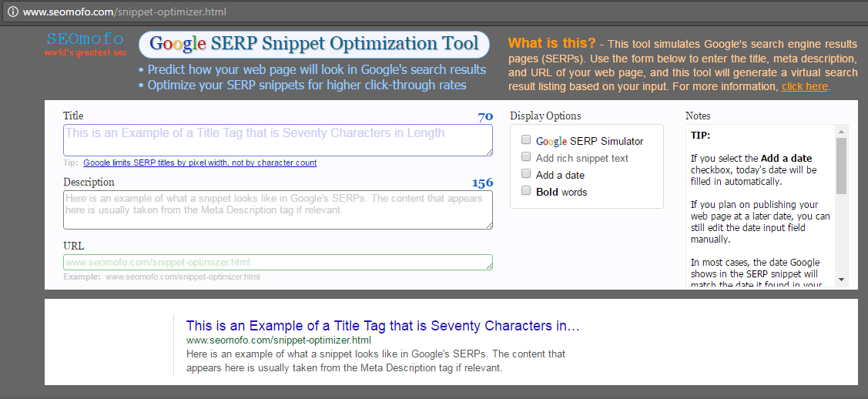Click 'Optimize your SERP snippets' text
The height and width of the screenshot is (399, 868).
tap(307, 85)
